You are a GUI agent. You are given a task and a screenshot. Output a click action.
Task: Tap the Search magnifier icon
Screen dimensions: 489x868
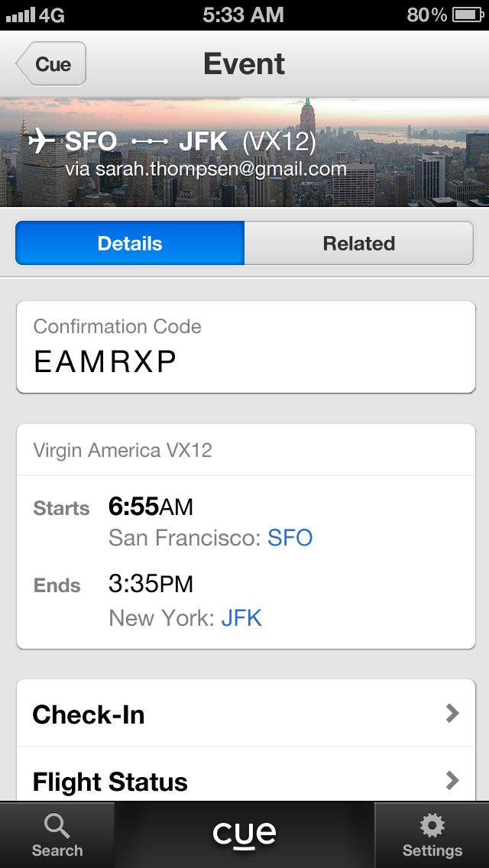click(x=57, y=826)
